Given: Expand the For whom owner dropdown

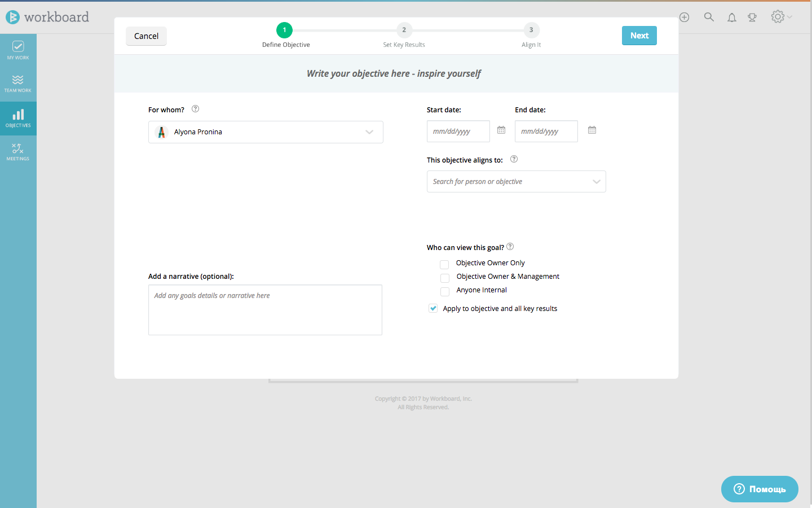Looking at the screenshot, I should (x=369, y=132).
